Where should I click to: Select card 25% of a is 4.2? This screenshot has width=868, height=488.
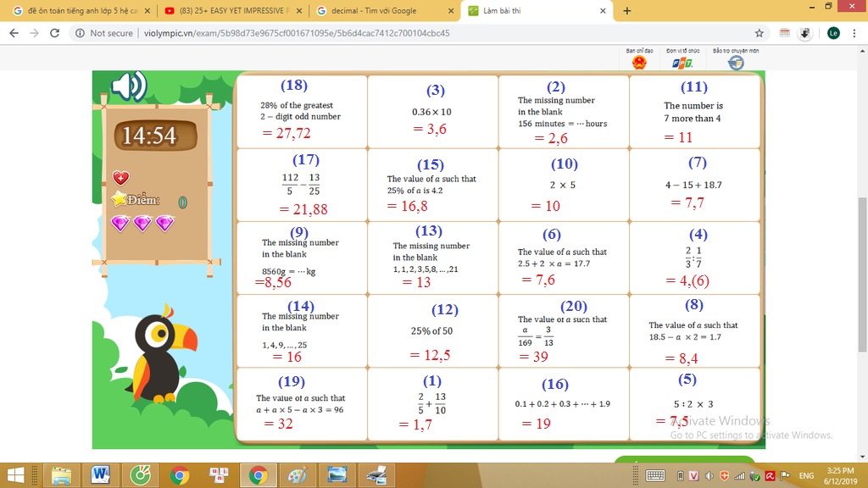tap(432, 185)
